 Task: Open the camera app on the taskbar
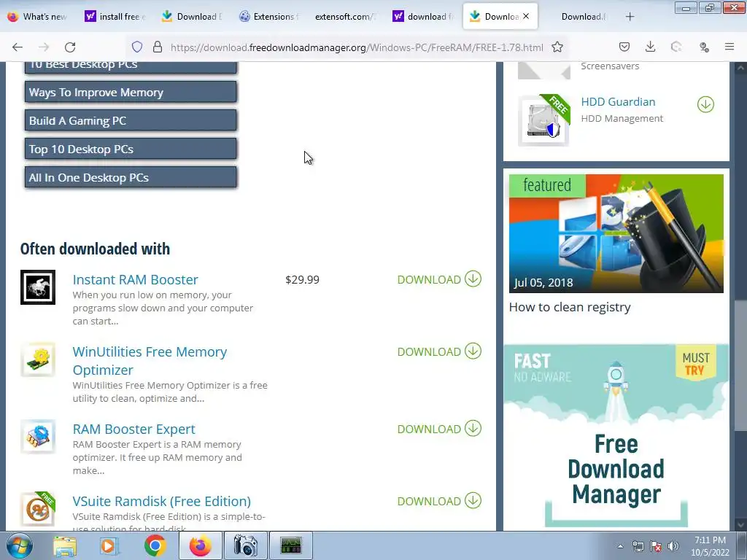pyautogui.click(x=245, y=545)
